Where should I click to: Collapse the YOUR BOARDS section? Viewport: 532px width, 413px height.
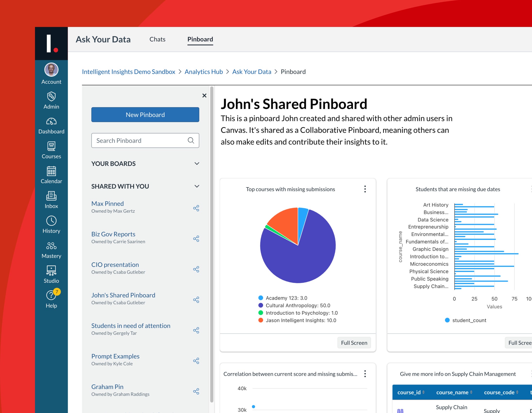[x=197, y=163]
